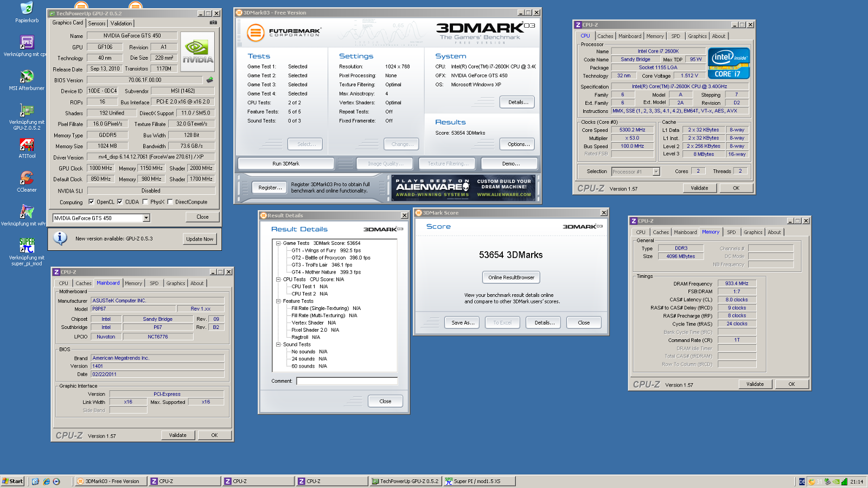Viewport: 868px width, 488px height.
Task: Collapse the Feature Tests tree node
Action: coord(278,301)
